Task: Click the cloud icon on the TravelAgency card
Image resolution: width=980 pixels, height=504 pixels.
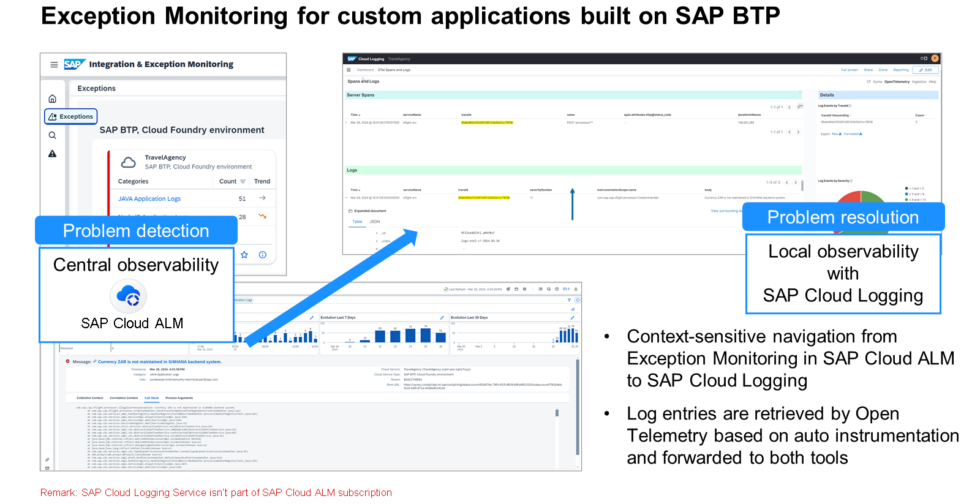Action: click(x=129, y=162)
